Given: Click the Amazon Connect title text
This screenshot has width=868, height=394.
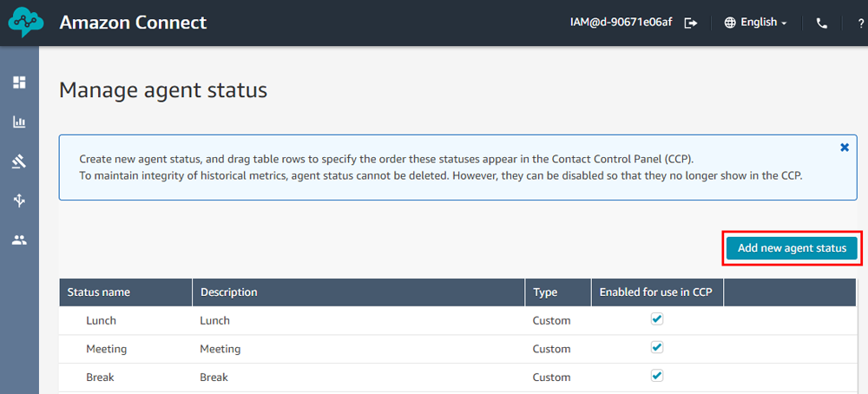Looking at the screenshot, I should pos(133,23).
